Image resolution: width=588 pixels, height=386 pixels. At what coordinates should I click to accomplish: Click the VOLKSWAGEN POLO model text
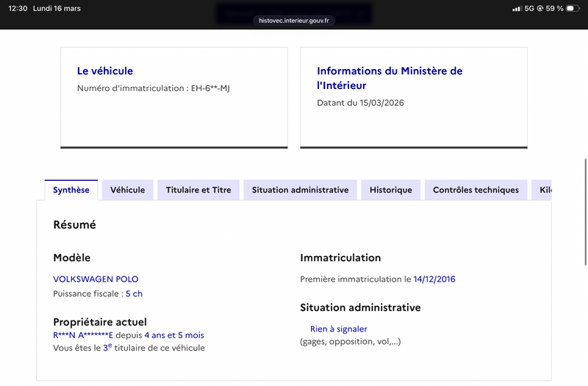coord(96,279)
